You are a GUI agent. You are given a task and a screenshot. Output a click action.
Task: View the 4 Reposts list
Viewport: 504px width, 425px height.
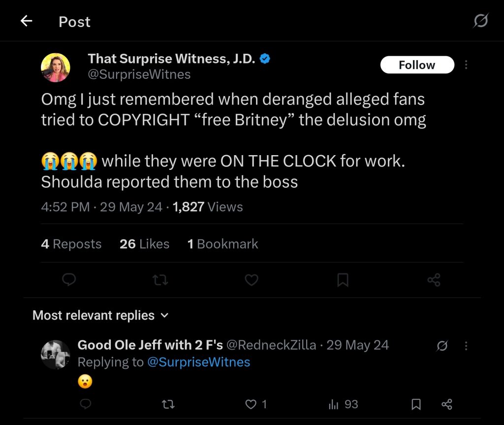[71, 244]
